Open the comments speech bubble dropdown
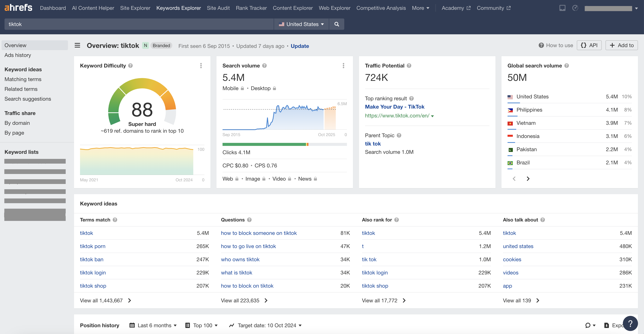 tap(591, 325)
